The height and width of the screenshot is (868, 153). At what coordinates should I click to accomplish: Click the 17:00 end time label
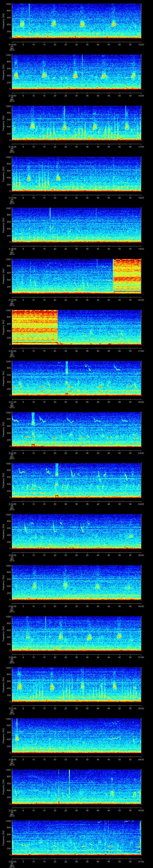(141, 147)
